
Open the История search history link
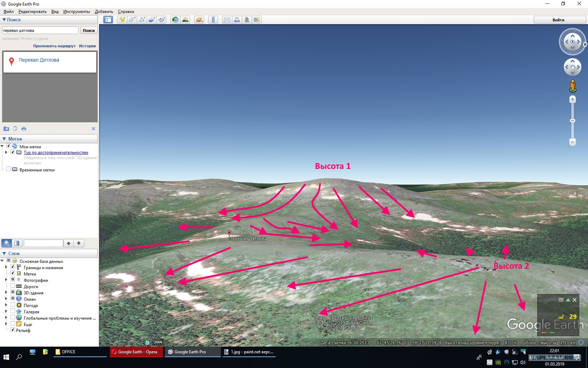[87, 46]
